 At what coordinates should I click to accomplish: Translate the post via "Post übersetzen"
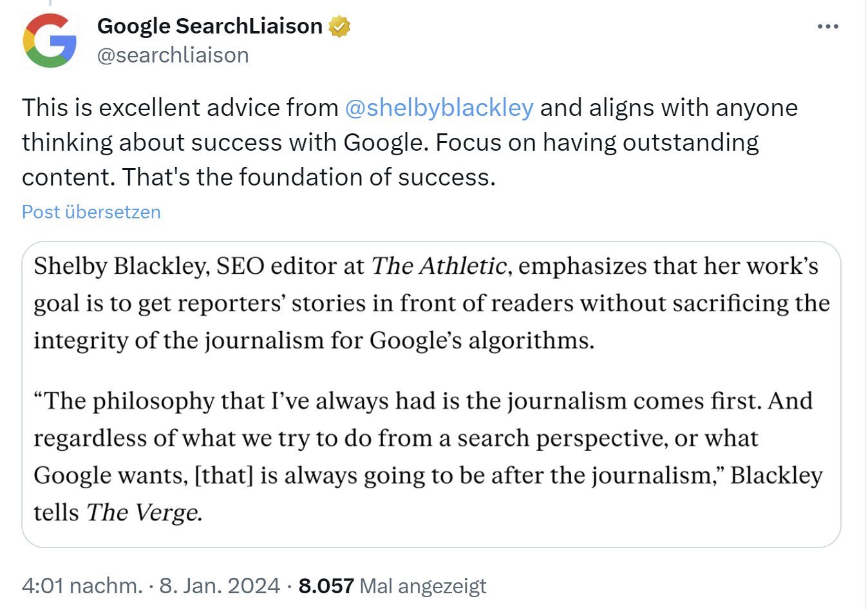(91, 212)
